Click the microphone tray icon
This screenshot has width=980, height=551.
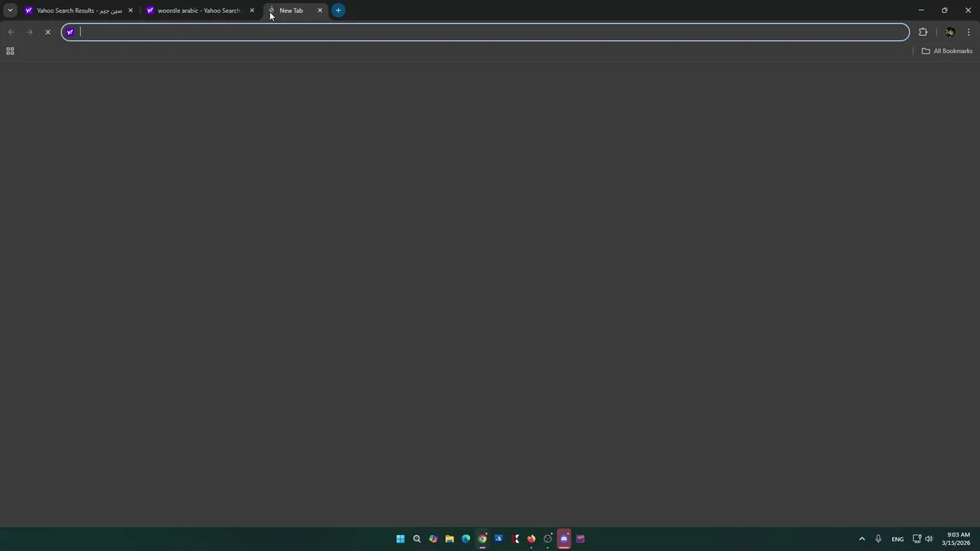pos(878,539)
